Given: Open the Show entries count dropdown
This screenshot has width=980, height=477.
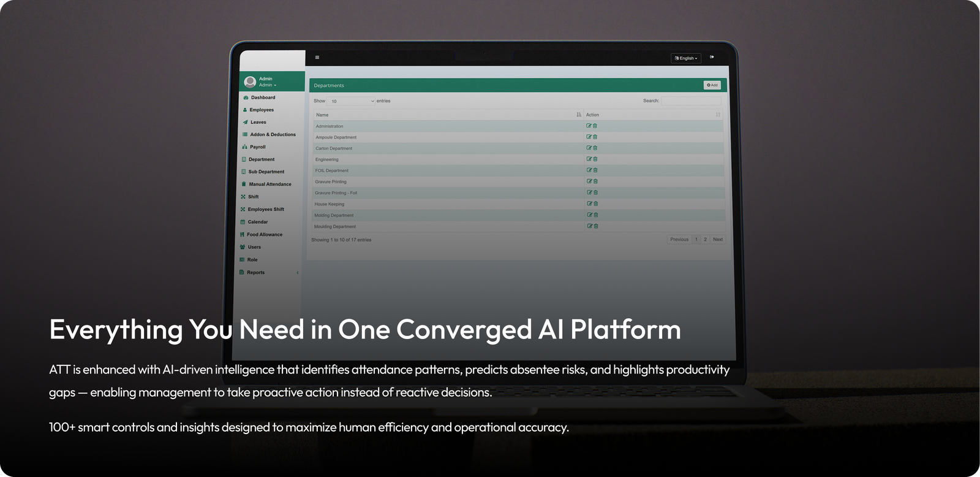Looking at the screenshot, I should tap(352, 101).
